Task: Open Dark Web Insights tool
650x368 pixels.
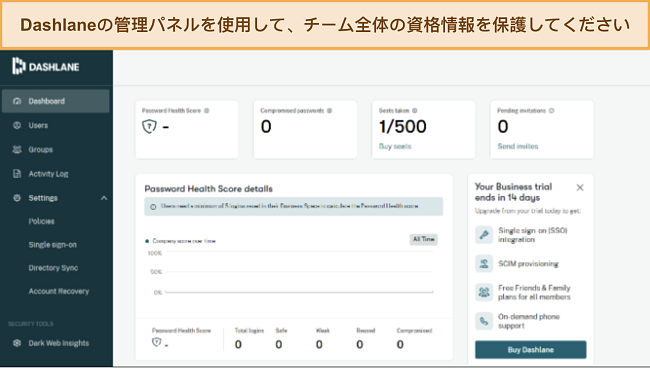Action: point(58,343)
